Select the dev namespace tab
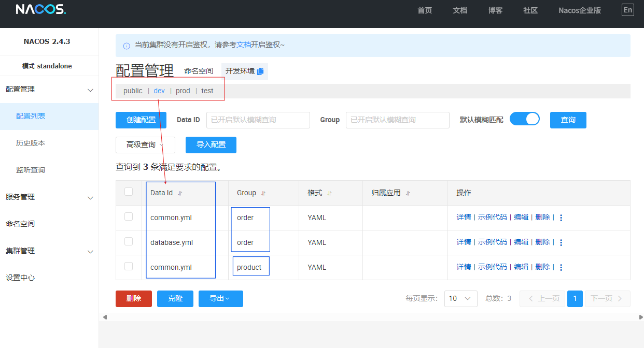Viewport: 644px width, 348px height. click(x=159, y=91)
